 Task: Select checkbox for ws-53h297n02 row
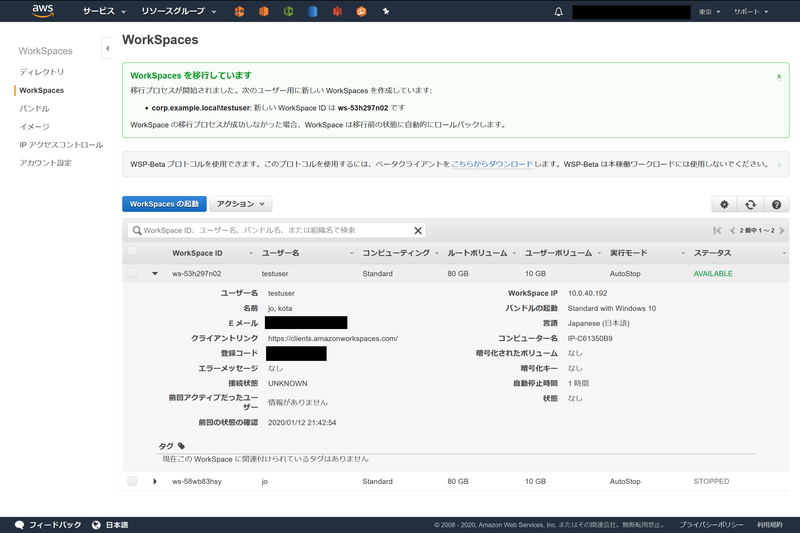point(132,273)
